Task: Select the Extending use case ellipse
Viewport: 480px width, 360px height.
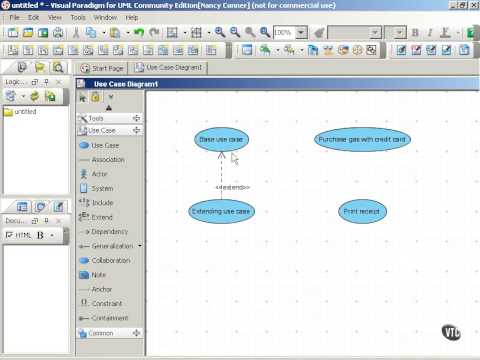Action: click(x=221, y=211)
